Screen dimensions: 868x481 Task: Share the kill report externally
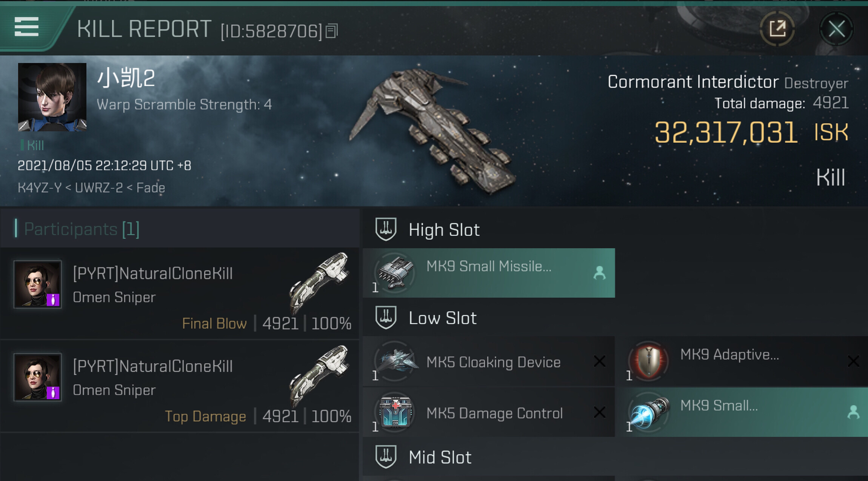pos(777,29)
